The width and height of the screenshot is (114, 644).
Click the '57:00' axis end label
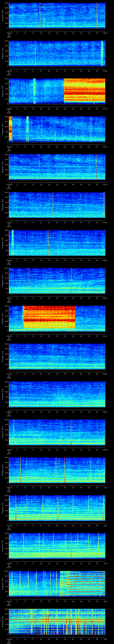click(105, 336)
